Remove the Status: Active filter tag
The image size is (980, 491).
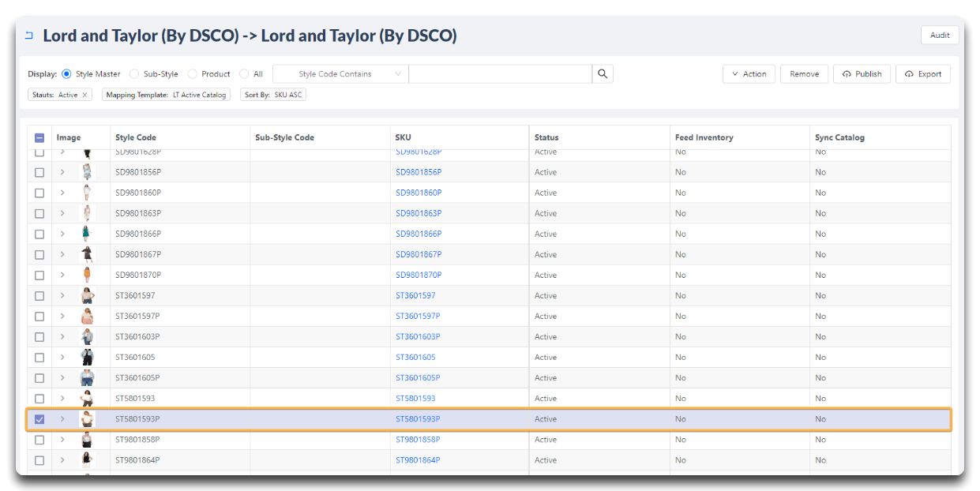tap(84, 95)
